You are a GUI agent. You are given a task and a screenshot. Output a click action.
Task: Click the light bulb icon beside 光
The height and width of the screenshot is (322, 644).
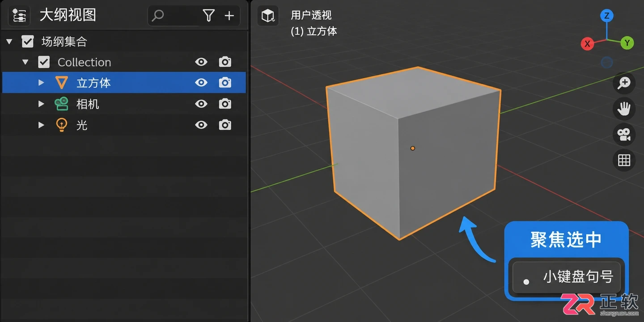point(62,125)
